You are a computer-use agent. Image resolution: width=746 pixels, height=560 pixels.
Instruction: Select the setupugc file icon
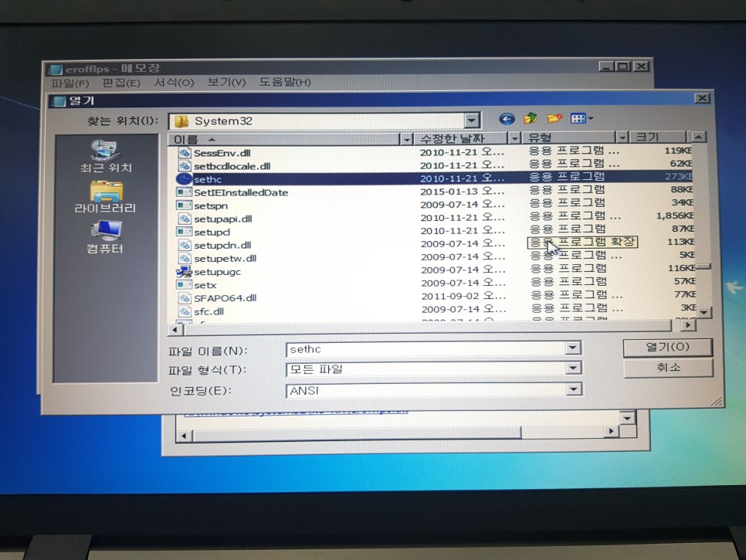184,272
